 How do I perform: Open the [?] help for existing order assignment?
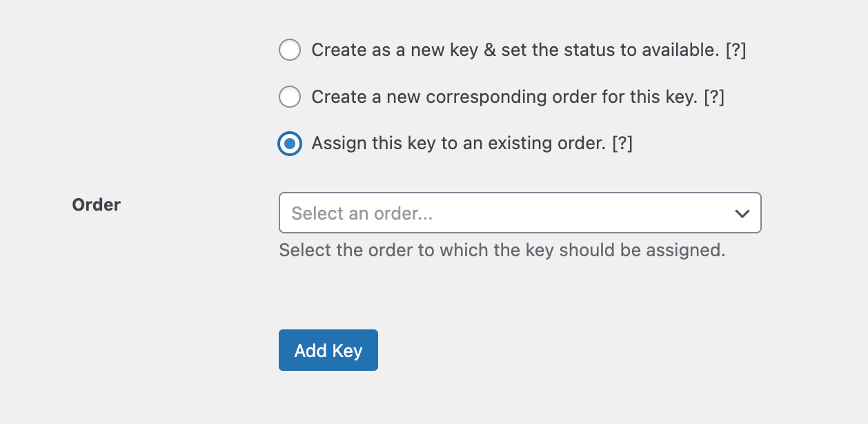click(x=622, y=144)
